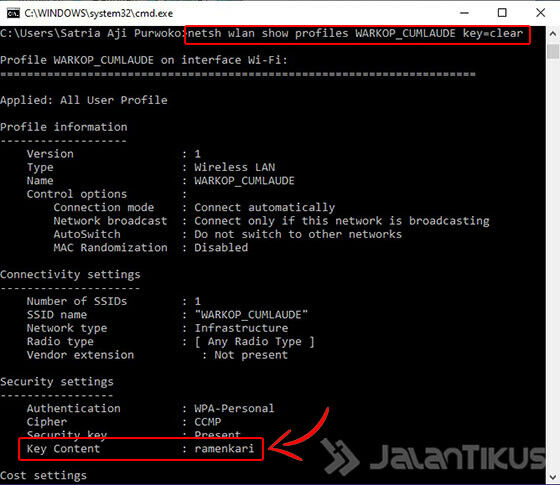The image size is (560, 485).
Task: Click the 'MAC Randomization' label
Action: point(110,248)
